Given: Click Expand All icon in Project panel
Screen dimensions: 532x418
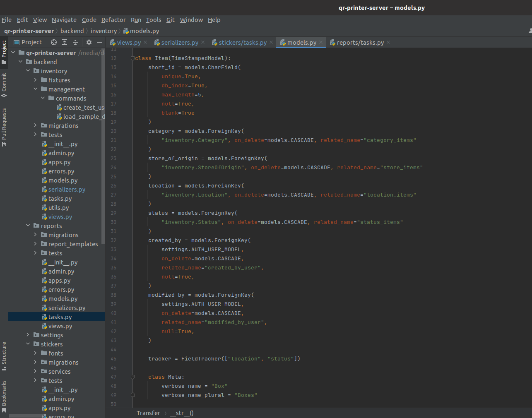Looking at the screenshot, I should (65, 42).
